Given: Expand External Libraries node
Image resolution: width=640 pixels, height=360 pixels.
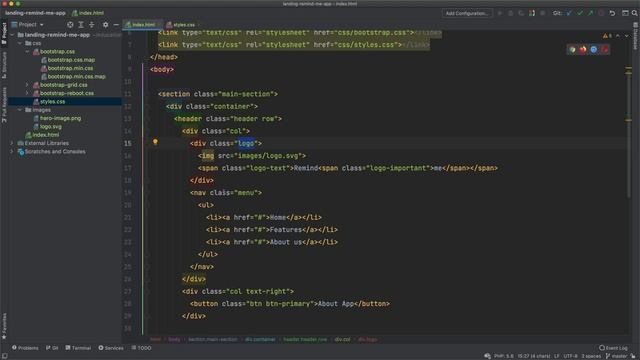Looking at the screenshot, I should coord(12,143).
